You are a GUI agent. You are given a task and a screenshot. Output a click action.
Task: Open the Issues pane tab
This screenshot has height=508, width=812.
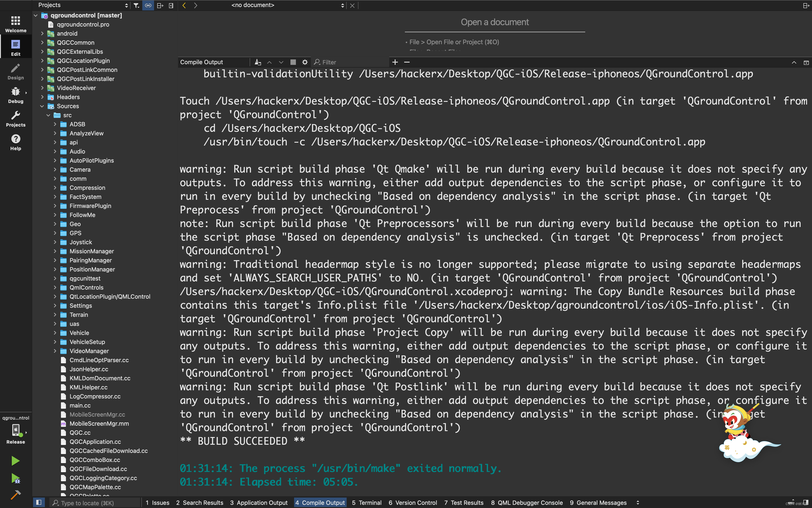pos(157,503)
